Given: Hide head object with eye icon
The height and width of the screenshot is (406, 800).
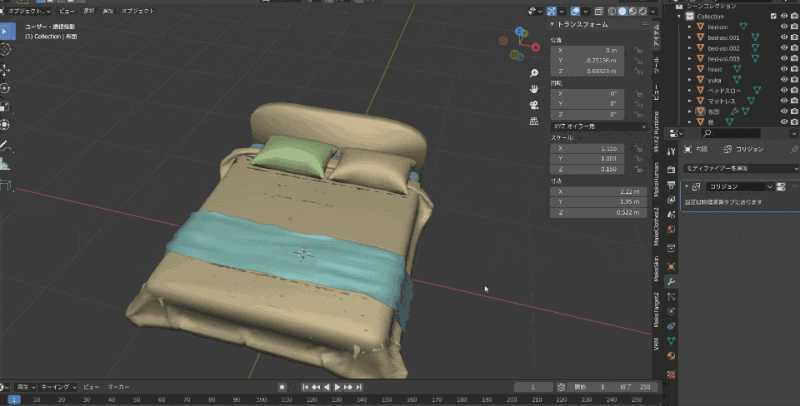Looking at the screenshot, I should 784,69.
